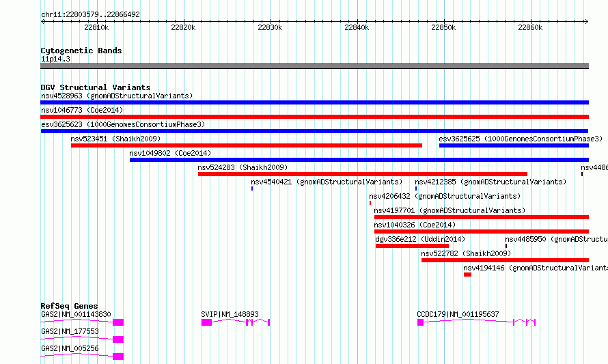Click the 22820k ruler tick label

[x=183, y=28]
